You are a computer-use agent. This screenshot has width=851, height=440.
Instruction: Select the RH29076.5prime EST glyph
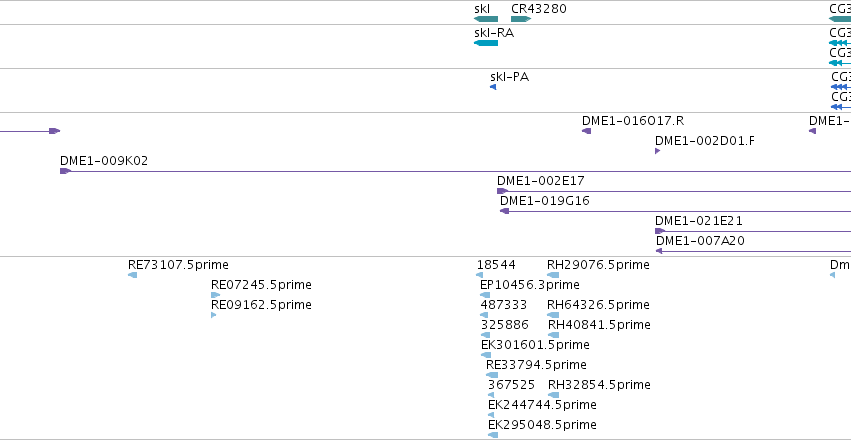tap(553, 275)
